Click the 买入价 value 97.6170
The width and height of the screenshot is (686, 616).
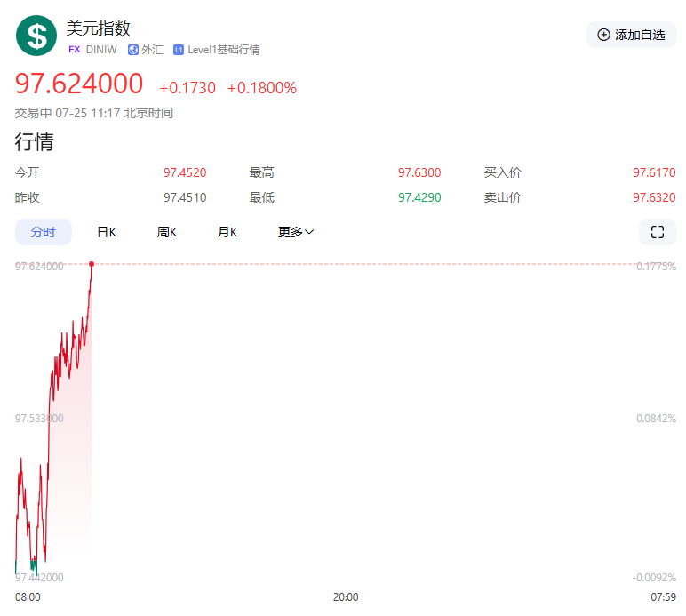click(x=654, y=172)
